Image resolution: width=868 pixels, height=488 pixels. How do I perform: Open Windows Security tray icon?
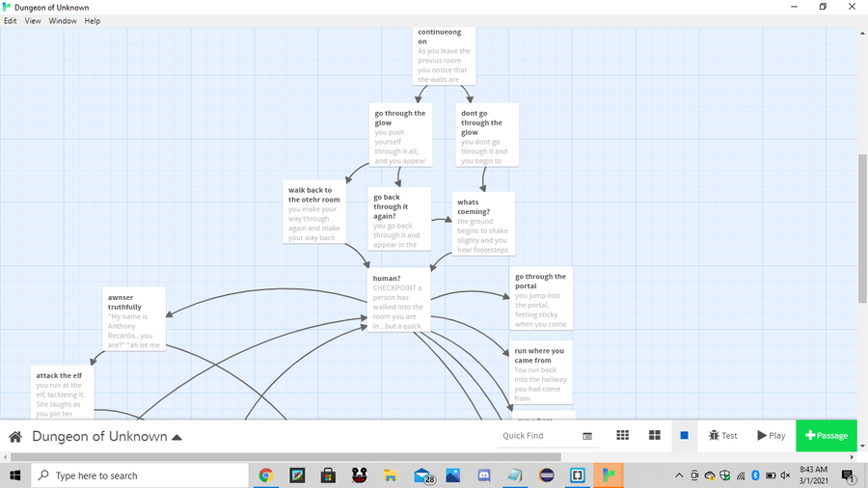(725, 475)
